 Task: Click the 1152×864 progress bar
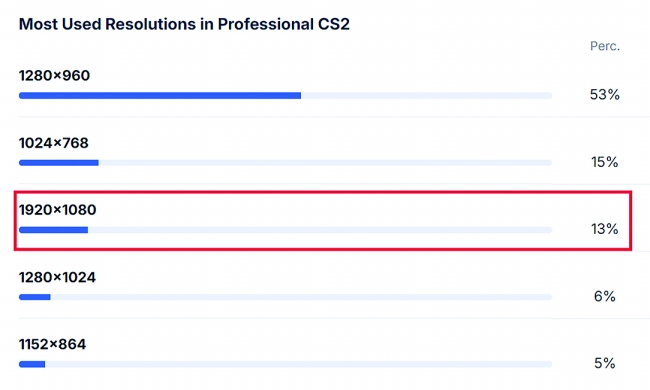[x=285, y=364]
